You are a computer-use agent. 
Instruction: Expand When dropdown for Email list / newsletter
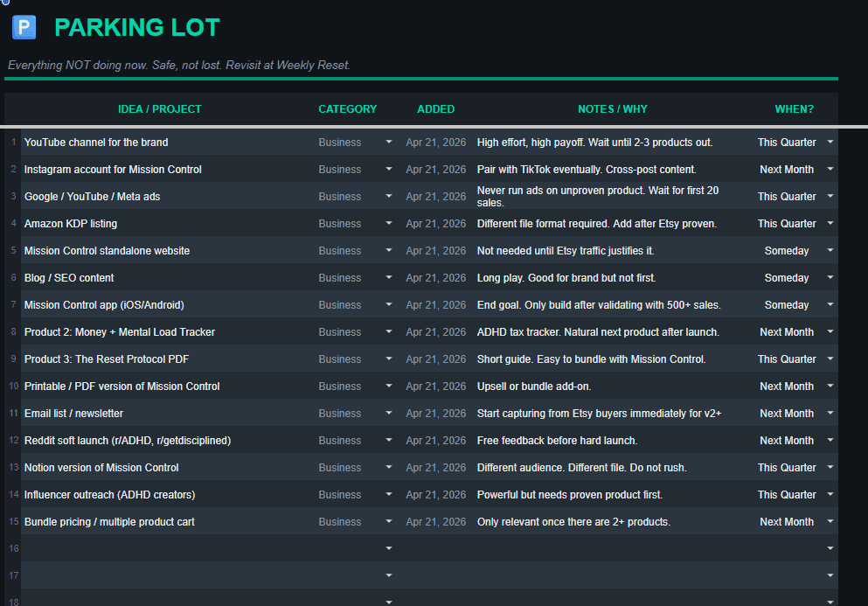[830, 414]
